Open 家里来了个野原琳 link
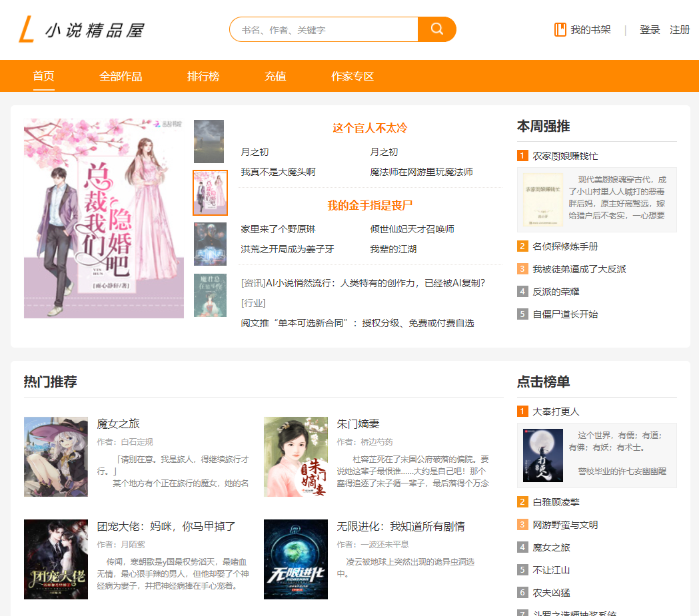This screenshot has width=699, height=616. pos(278,229)
